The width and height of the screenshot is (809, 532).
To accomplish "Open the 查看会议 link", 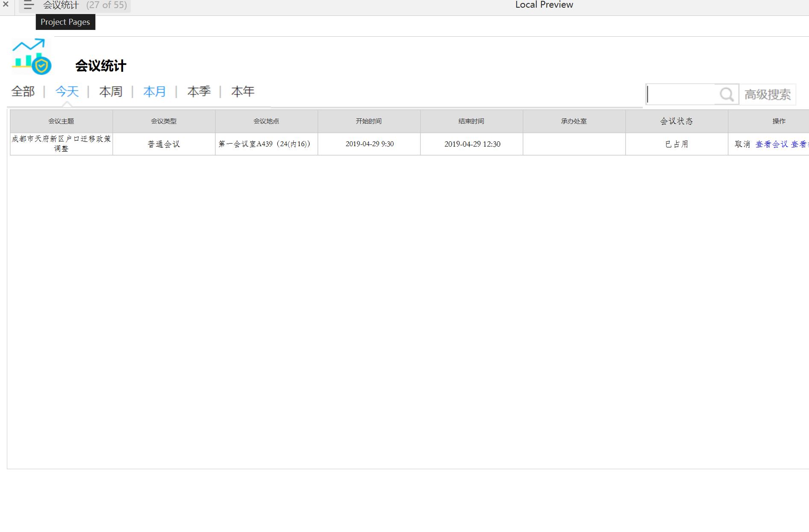I will click(772, 144).
